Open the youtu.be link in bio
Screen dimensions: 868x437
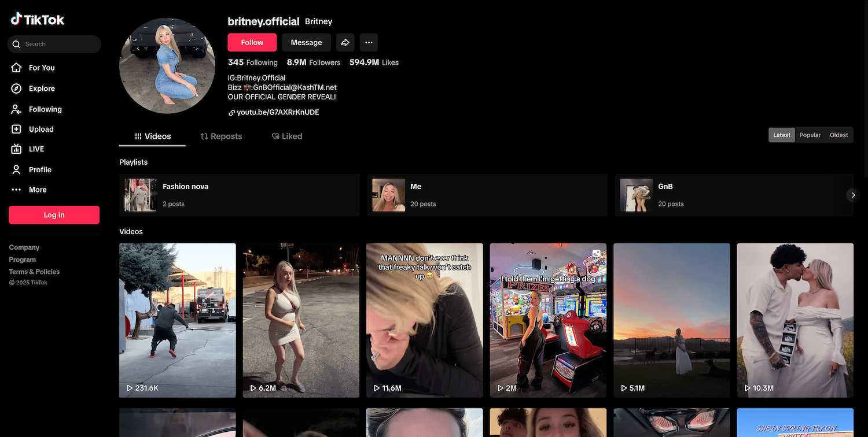coord(278,112)
